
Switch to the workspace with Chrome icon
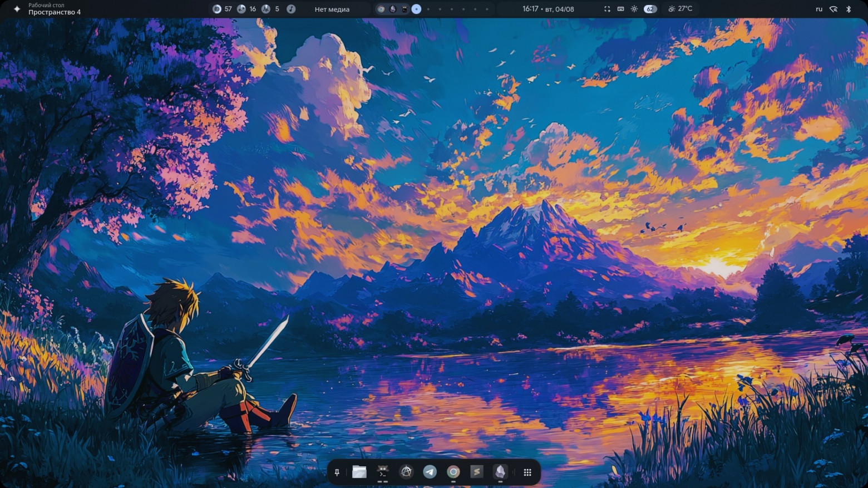[x=381, y=9]
